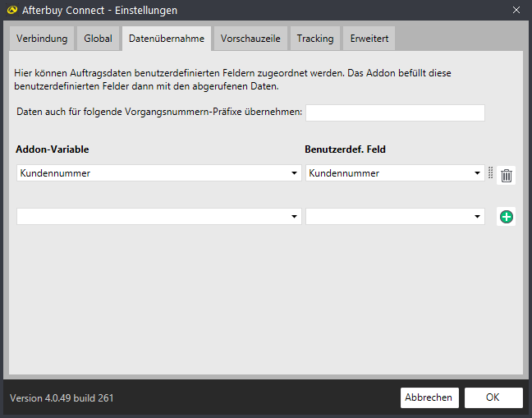The width and height of the screenshot is (532, 418).
Task: Grab the drag handle beside Kundennummer row
Action: pyautogui.click(x=491, y=172)
